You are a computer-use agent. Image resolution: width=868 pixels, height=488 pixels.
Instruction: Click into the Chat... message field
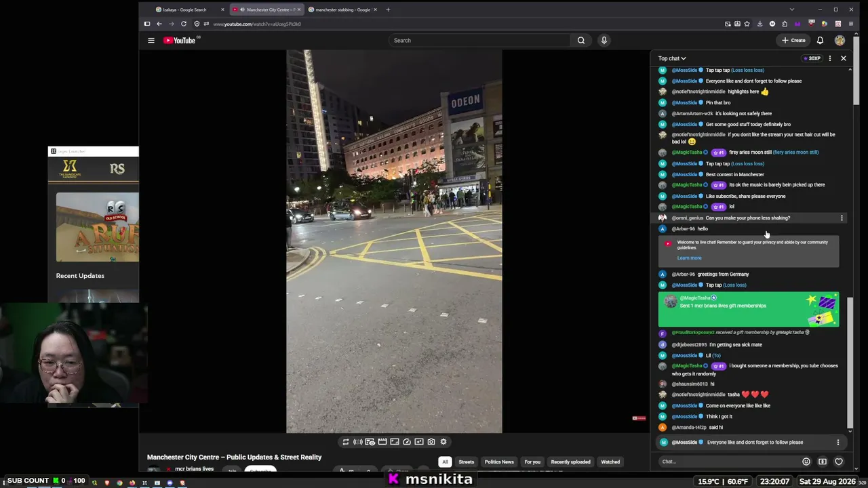click(729, 462)
